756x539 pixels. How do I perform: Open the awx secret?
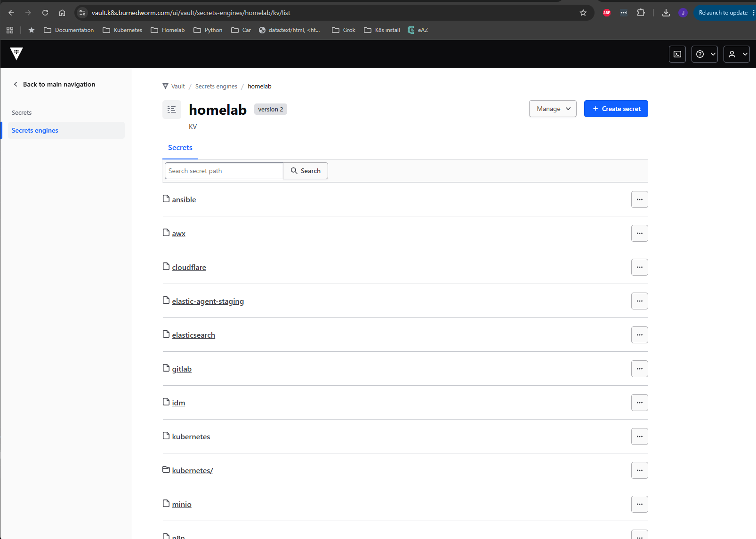179,233
